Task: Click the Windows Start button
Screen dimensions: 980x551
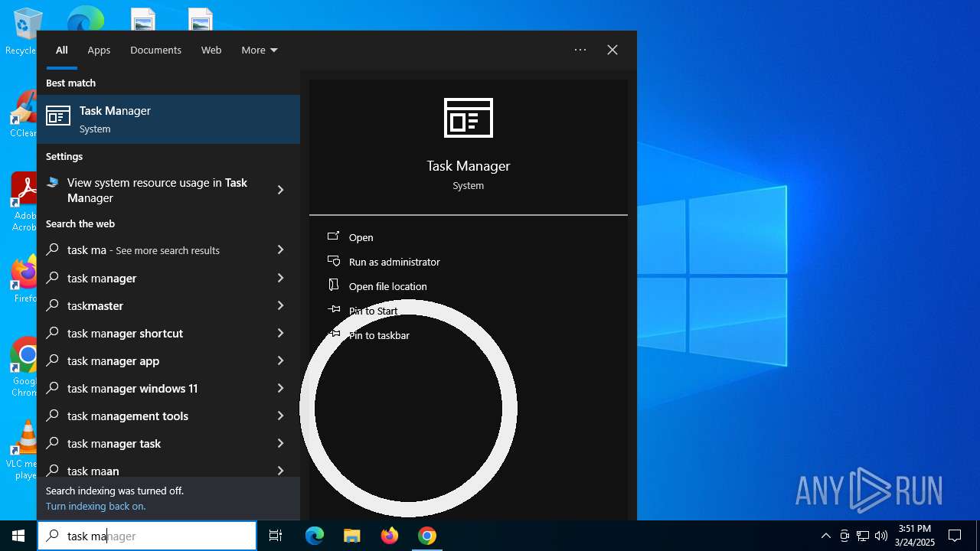Action: tap(18, 536)
